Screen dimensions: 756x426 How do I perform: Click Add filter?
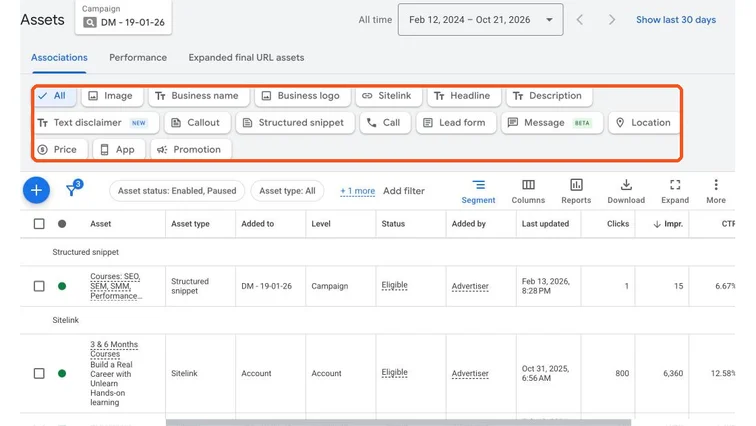[x=404, y=191]
